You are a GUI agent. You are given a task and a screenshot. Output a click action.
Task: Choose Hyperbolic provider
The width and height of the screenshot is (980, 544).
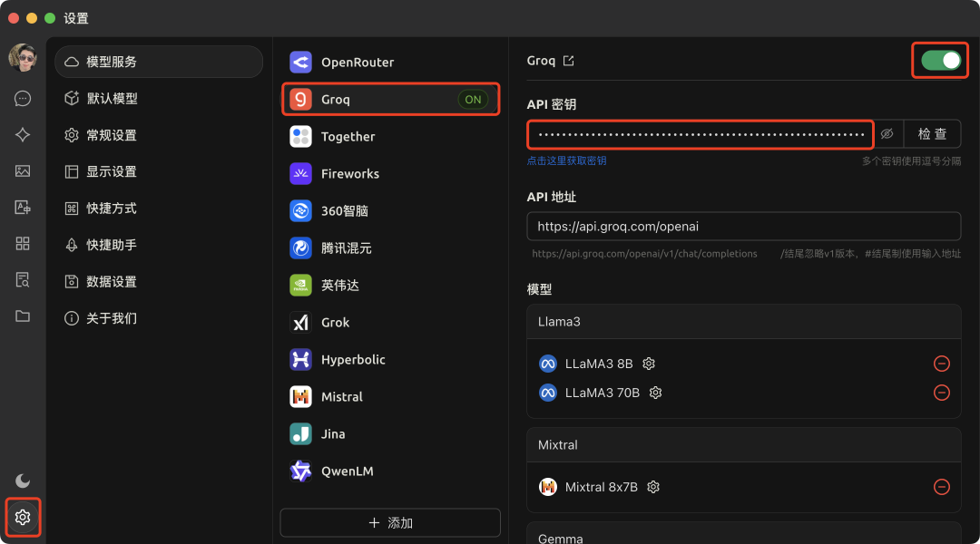390,360
